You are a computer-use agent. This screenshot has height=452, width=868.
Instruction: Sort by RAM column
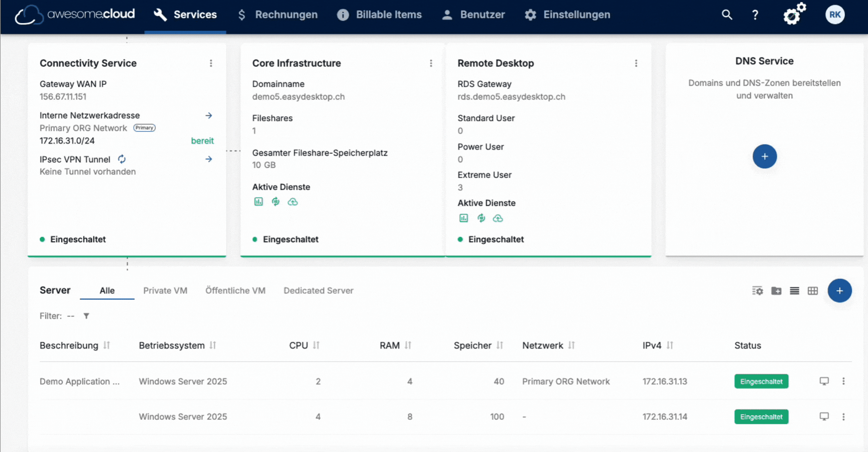click(408, 345)
